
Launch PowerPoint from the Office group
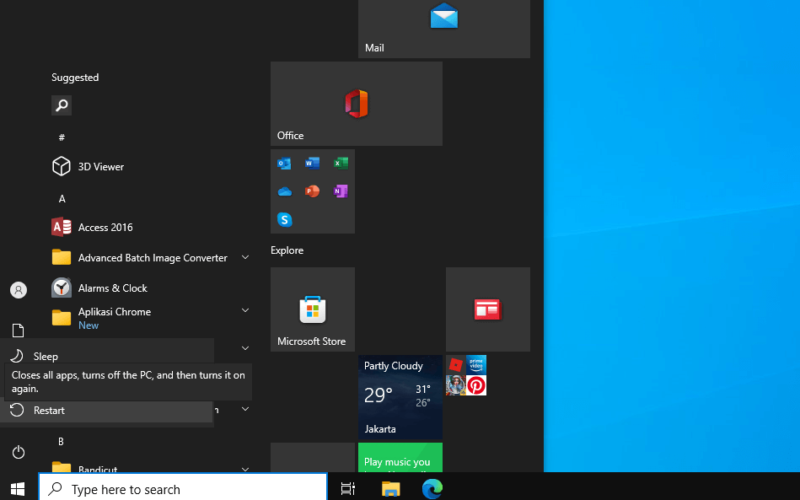(312, 191)
